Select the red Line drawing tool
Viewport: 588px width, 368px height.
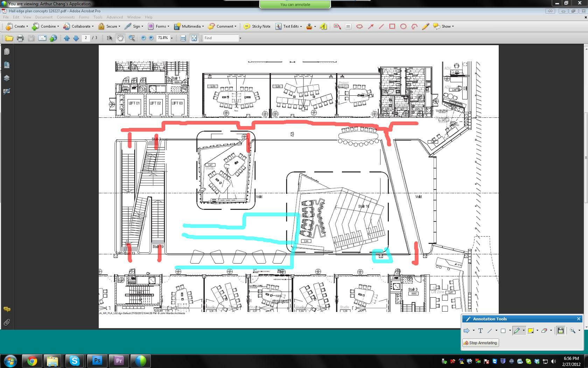tap(381, 26)
